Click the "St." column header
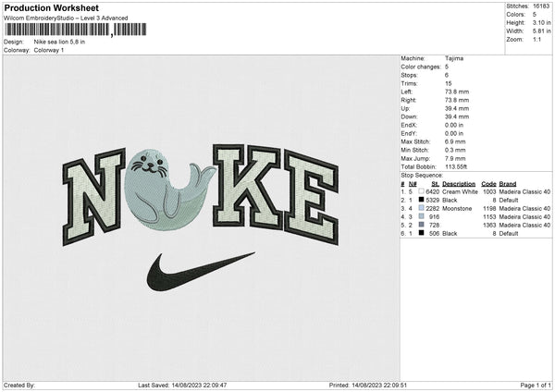555x392 pixels. tap(436, 184)
